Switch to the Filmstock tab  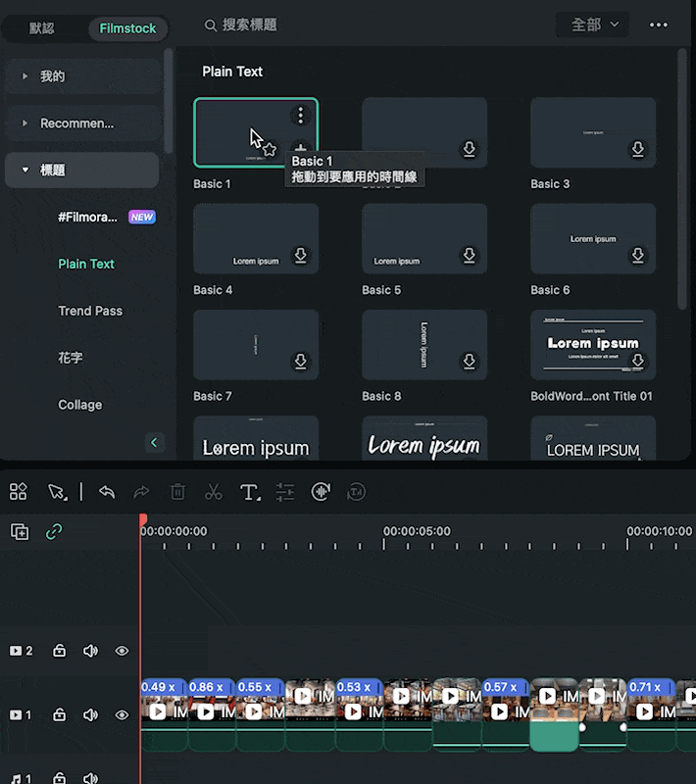pyautogui.click(x=128, y=28)
